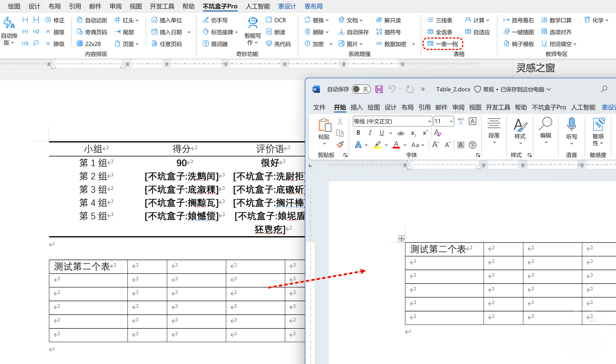Click the search magnifier in Table_2.docx title bar
Viewport: 616px width, 364px height.
pyautogui.click(x=604, y=89)
